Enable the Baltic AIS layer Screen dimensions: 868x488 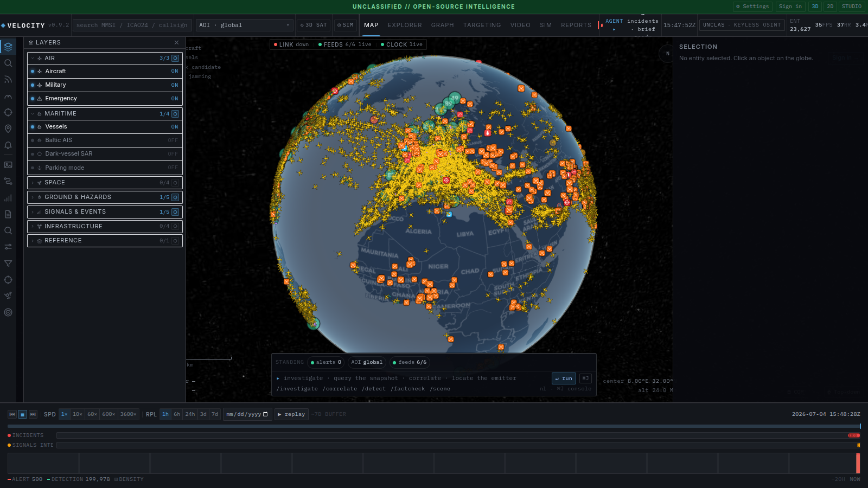105,140
